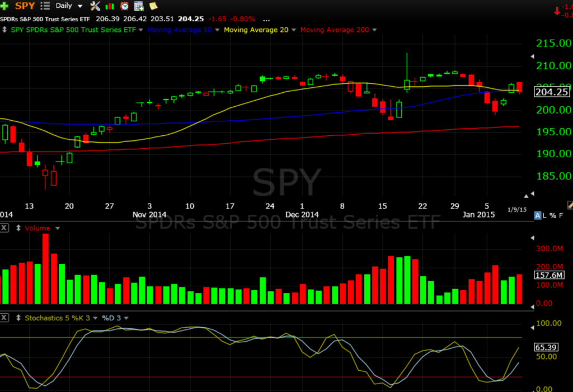The height and width of the screenshot is (392, 573).
Task: Click the red Volume label
Action: pos(37,228)
